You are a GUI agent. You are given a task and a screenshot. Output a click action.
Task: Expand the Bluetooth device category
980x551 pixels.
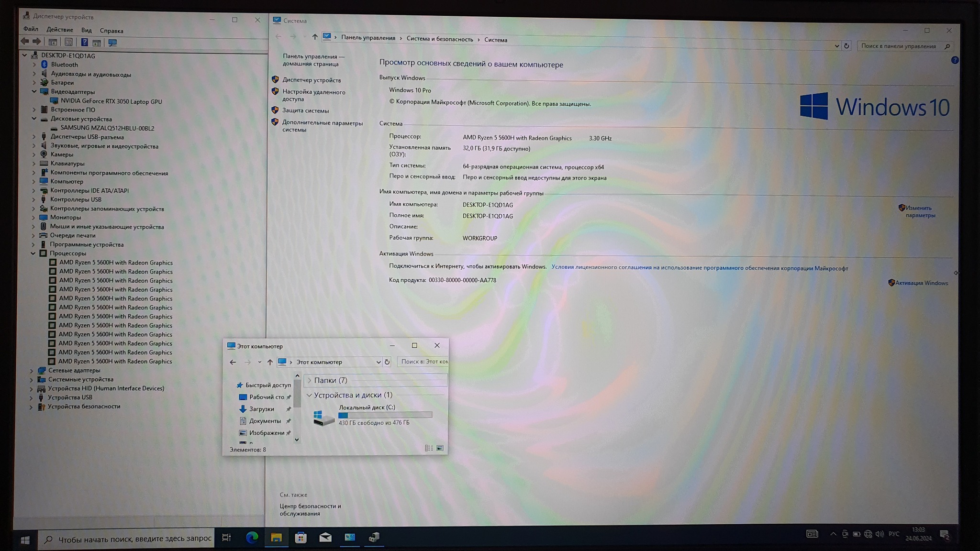coord(34,65)
